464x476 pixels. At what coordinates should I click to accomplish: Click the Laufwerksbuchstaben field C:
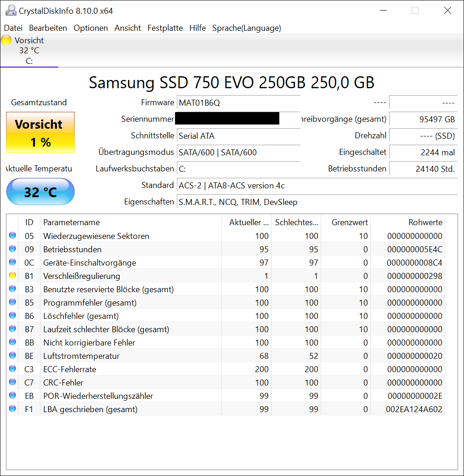(x=238, y=169)
